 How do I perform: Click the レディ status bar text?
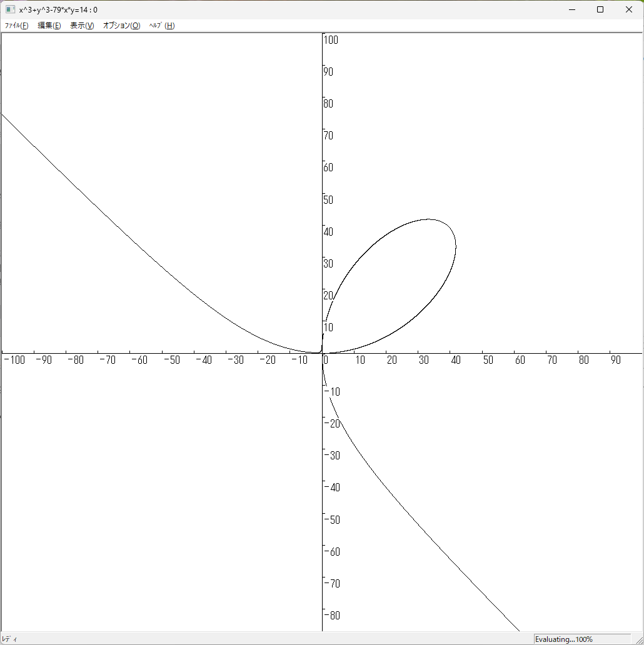coord(11,639)
